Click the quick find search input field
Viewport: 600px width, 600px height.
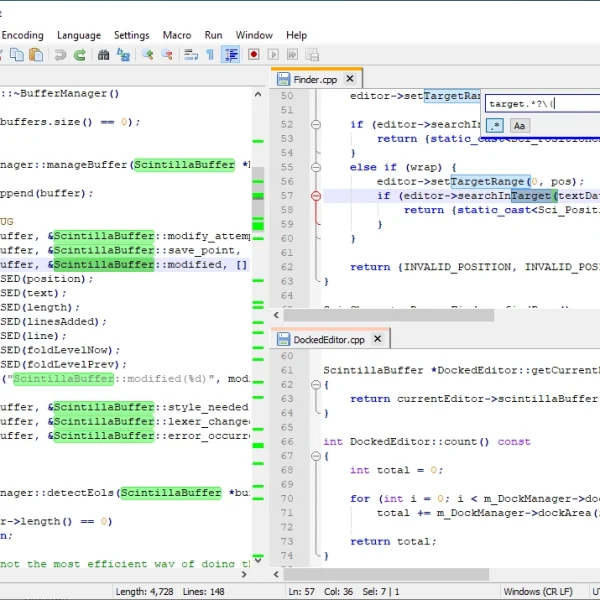542,104
